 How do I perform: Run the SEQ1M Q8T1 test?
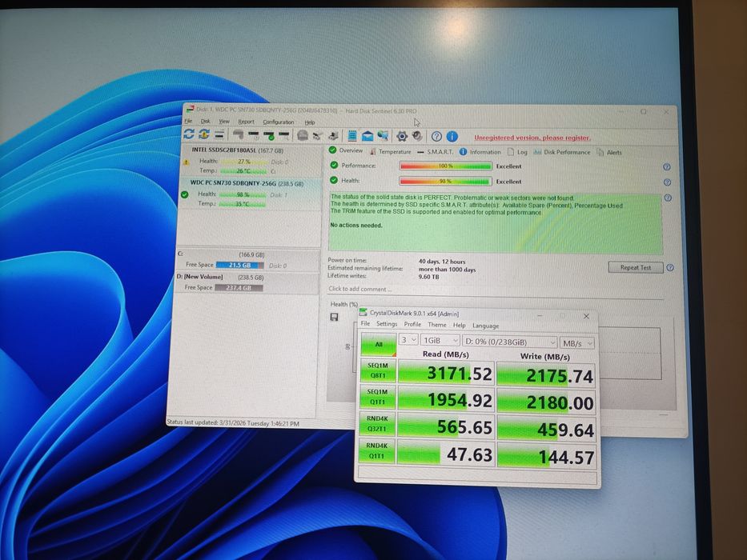pos(378,370)
